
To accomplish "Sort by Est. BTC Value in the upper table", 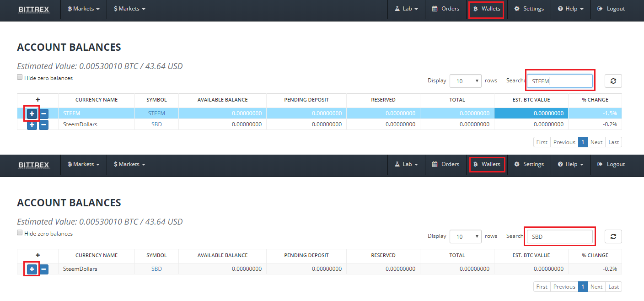I will pos(531,100).
